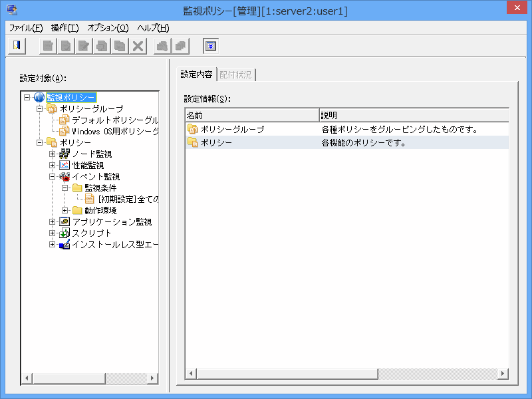
Task: Click the イベント監視 icon in tree
Action: (x=65, y=177)
